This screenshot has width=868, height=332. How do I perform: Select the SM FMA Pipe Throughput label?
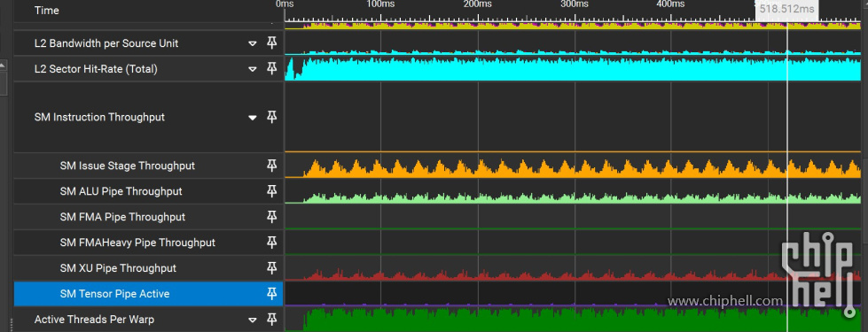point(122,217)
